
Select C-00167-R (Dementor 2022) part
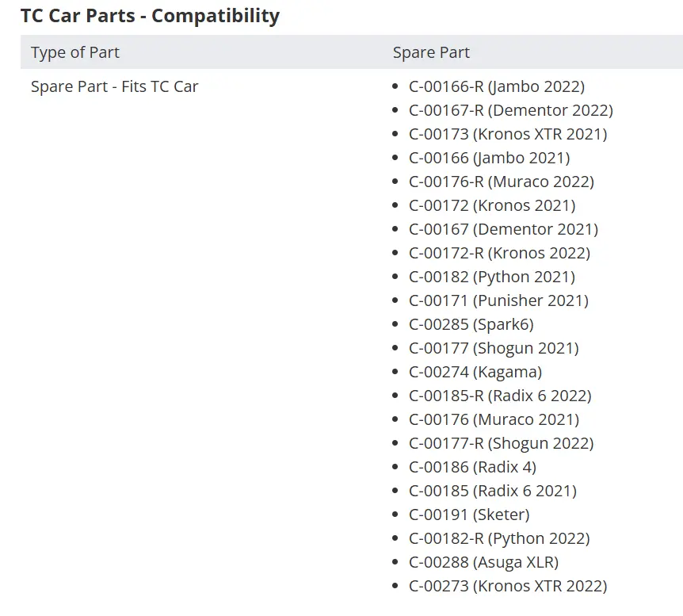511,110
